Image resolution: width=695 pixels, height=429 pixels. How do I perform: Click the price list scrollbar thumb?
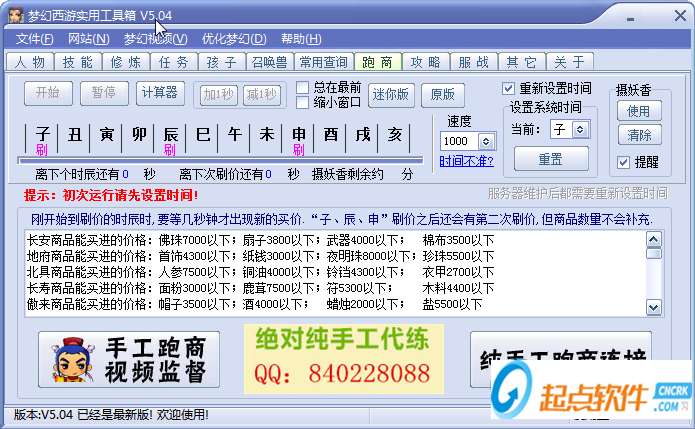pyautogui.click(x=654, y=254)
